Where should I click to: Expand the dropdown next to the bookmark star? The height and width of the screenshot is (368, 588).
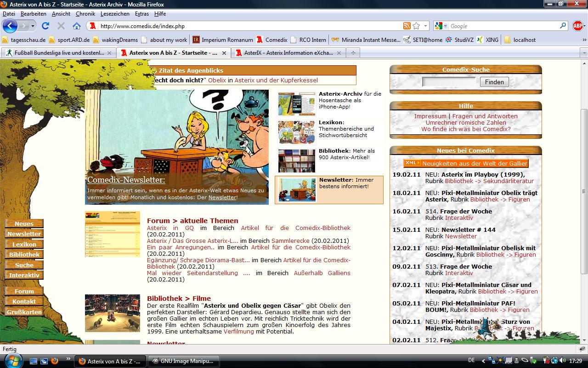pyautogui.click(x=425, y=25)
